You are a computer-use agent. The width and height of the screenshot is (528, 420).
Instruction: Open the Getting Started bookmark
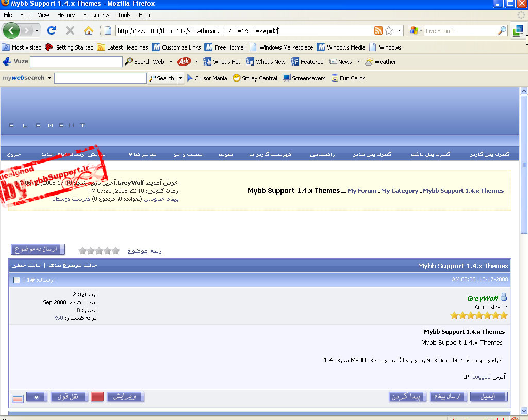pos(70,47)
